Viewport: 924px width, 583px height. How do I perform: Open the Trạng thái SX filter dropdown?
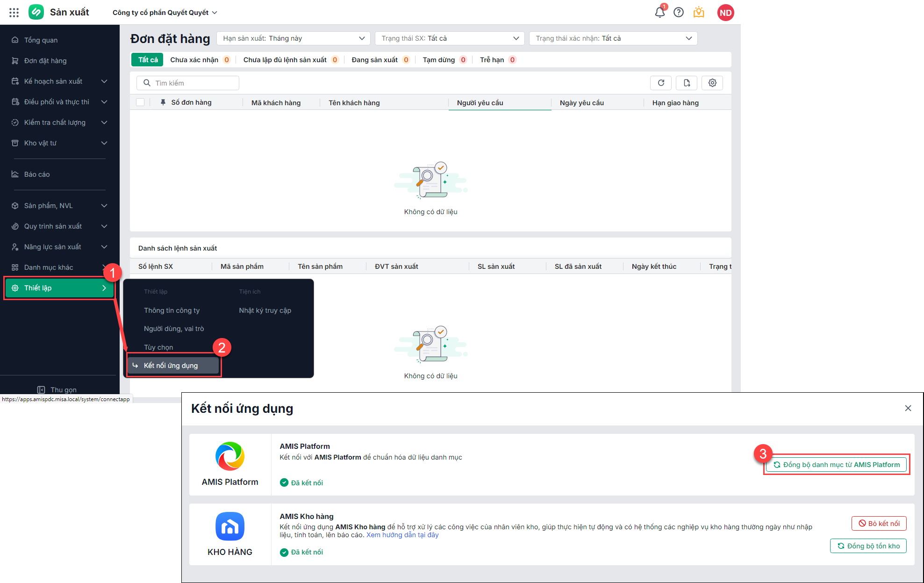[449, 38]
